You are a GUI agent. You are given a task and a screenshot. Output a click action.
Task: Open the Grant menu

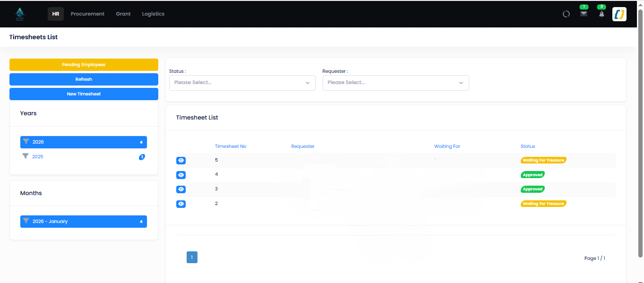(x=123, y=14)
